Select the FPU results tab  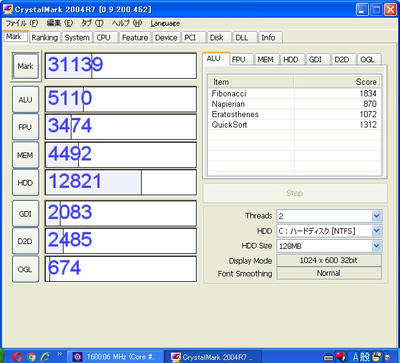coord(238,60)
